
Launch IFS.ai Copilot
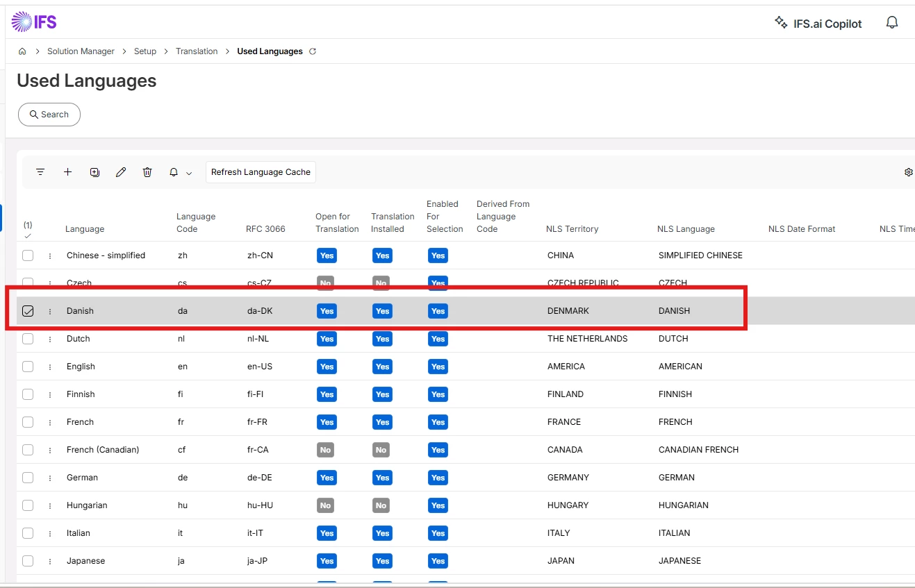pyautogui.click(x=818, y=23)
